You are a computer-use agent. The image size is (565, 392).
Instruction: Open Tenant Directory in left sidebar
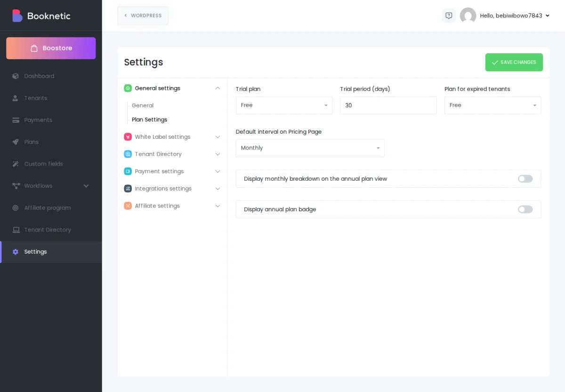pyautogui.click(x=51, y=230)
